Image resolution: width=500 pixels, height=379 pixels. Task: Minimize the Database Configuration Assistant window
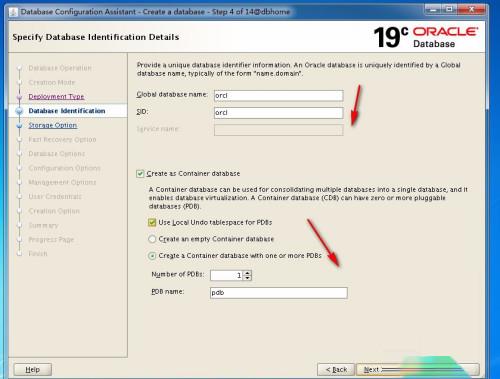433,9
